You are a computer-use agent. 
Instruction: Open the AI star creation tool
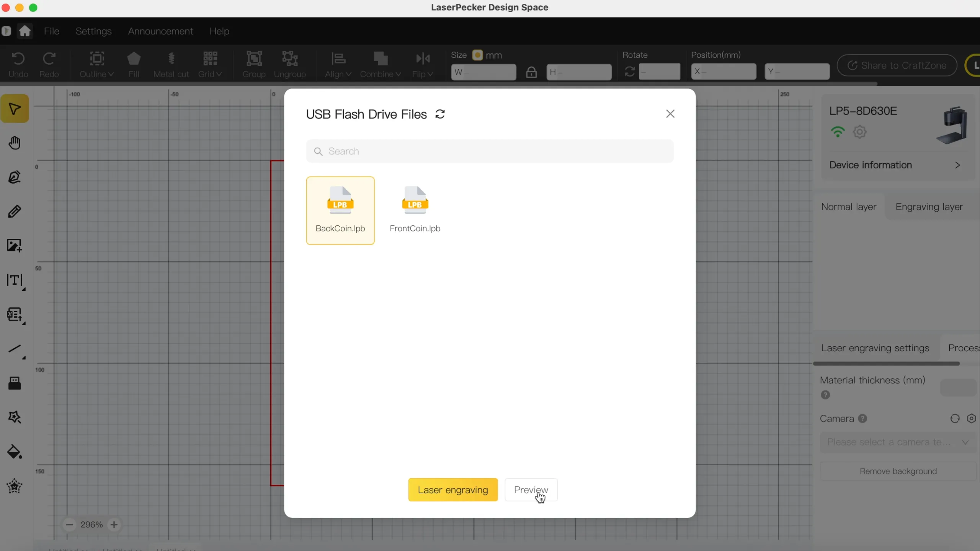coord(15,417)
